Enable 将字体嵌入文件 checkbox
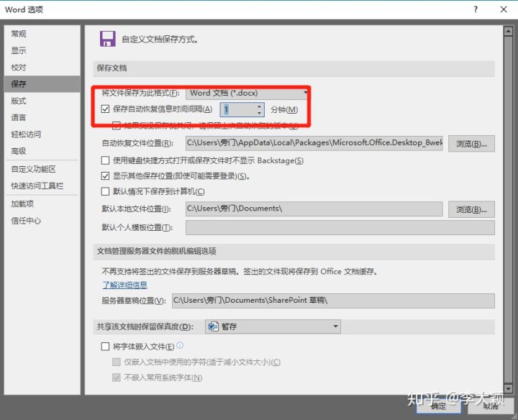Viewport: 518px width, 420px height. (x=105, y=347)
